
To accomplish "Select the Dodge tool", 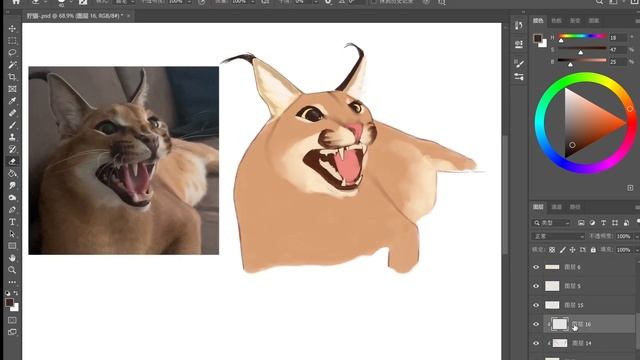I will pyautogui.click(x=12, y=198).
